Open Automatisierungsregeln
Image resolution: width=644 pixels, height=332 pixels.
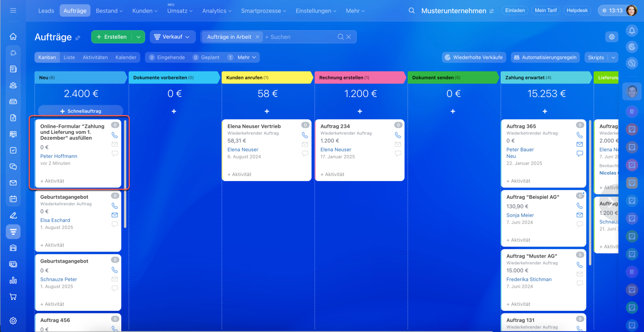coord(545,57)
